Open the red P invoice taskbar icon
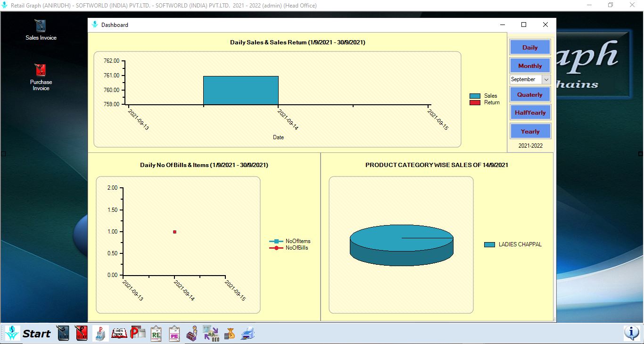The image size is (644, 344). click(x=82, y=333)
